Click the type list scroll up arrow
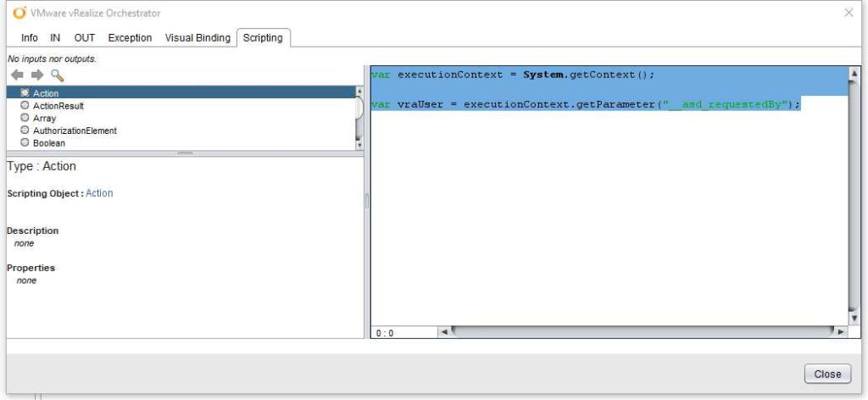The width and height of the screenshot is (868, 400). (359, 92)
